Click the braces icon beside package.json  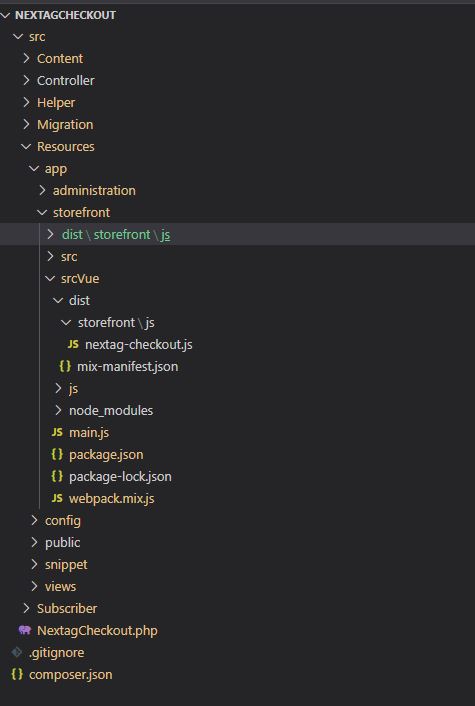click(57, 454)
